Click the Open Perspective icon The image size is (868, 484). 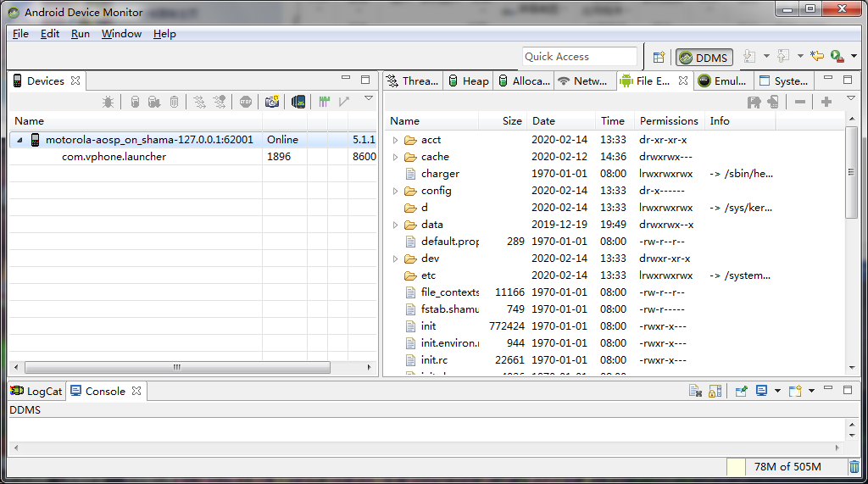click(x=659, y=57)
